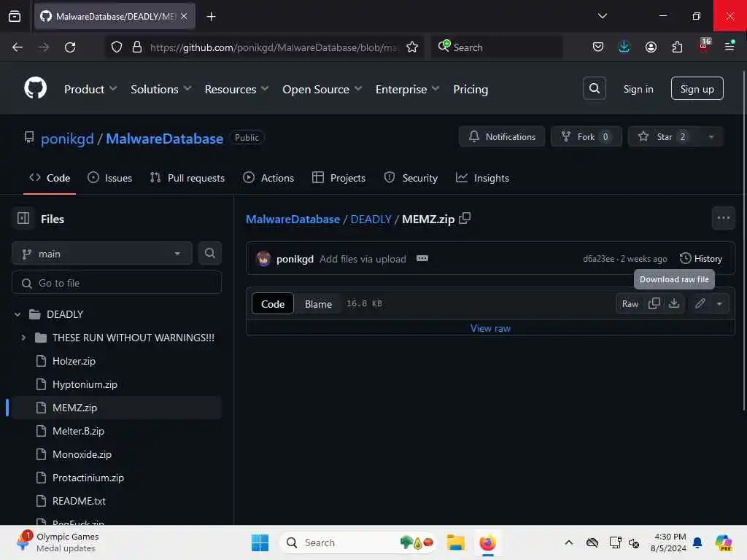Open the Pricing page
The width and height of the screenshot is (747, 560).
[471, 89]
